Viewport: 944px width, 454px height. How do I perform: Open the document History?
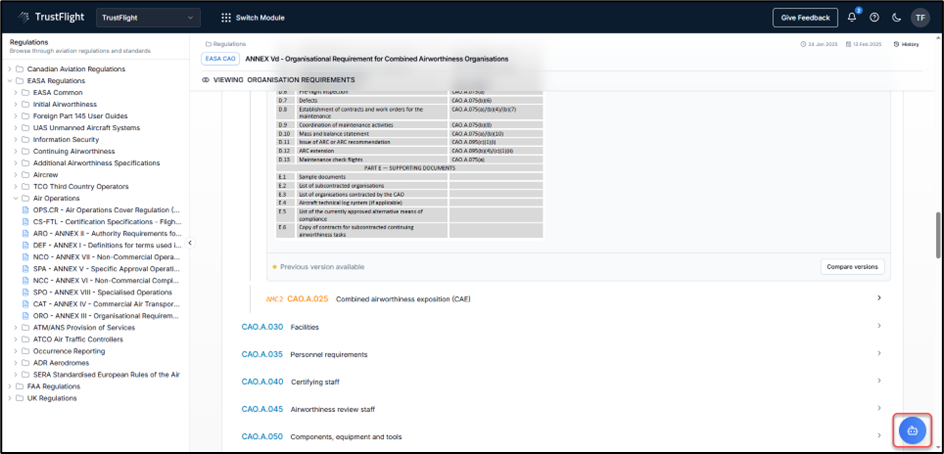point(906,44)
